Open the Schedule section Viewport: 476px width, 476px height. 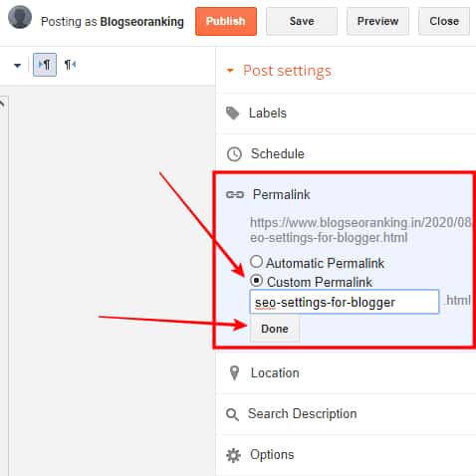coord(346,154)
